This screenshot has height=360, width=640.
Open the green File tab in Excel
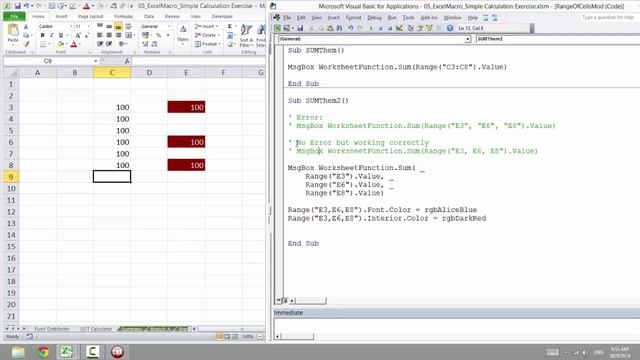(14, 16)
